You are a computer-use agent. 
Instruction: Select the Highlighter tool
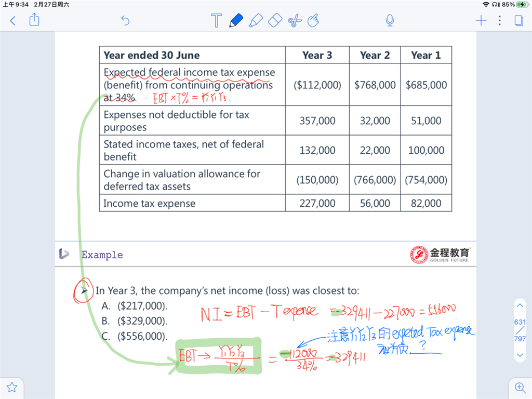(x=256, y=20)
